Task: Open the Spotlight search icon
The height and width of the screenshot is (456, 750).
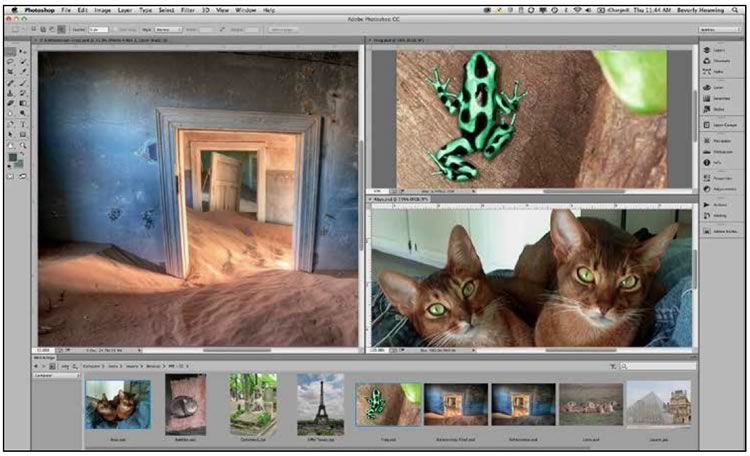Action: pos(734,10)
